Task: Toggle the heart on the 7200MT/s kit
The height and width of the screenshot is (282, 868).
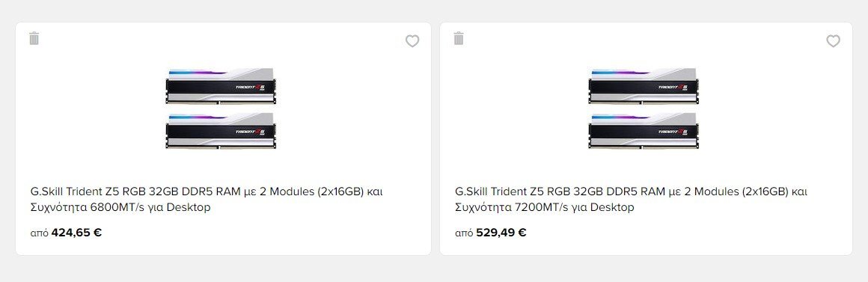Action: (x=833, y=41)
